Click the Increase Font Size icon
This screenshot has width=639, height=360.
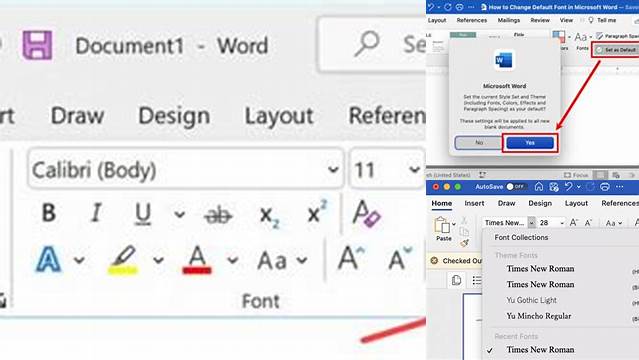pos(351,258)
